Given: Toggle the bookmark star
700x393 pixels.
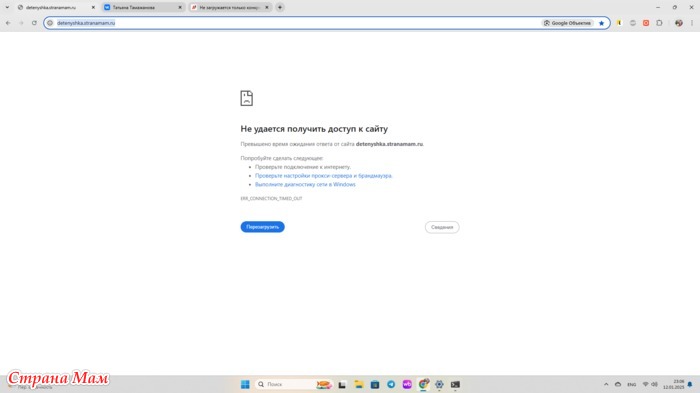Looking at the screenshot, I should 601,23.
